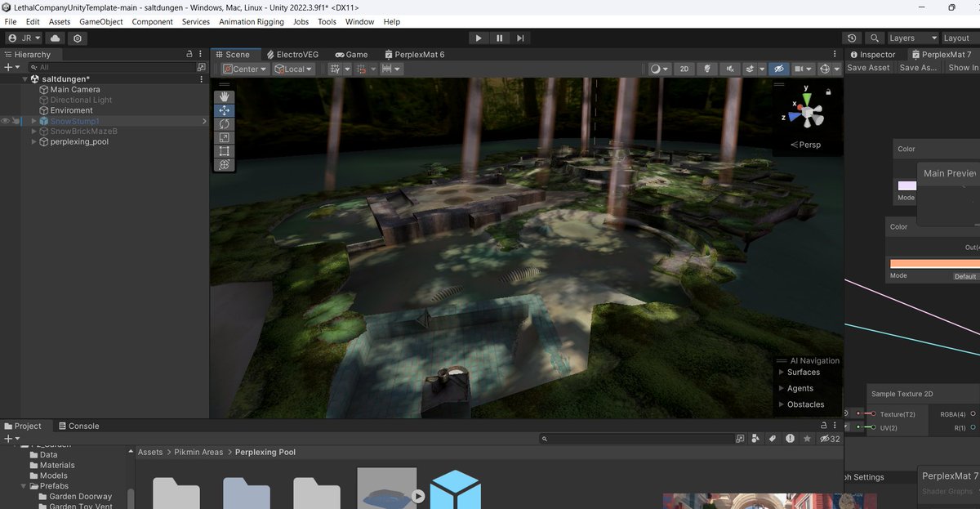Image resolution: width=980 pixels, height=509 pixels.
Task: Click Project search by type icon
Action: [x=755, y=439]
